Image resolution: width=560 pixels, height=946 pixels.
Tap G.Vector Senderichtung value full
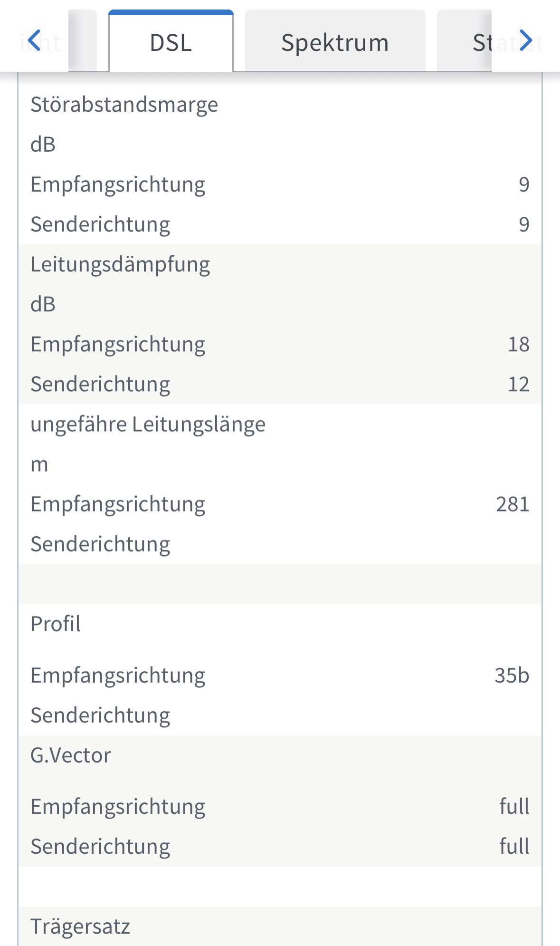click(x=514, y=846)
